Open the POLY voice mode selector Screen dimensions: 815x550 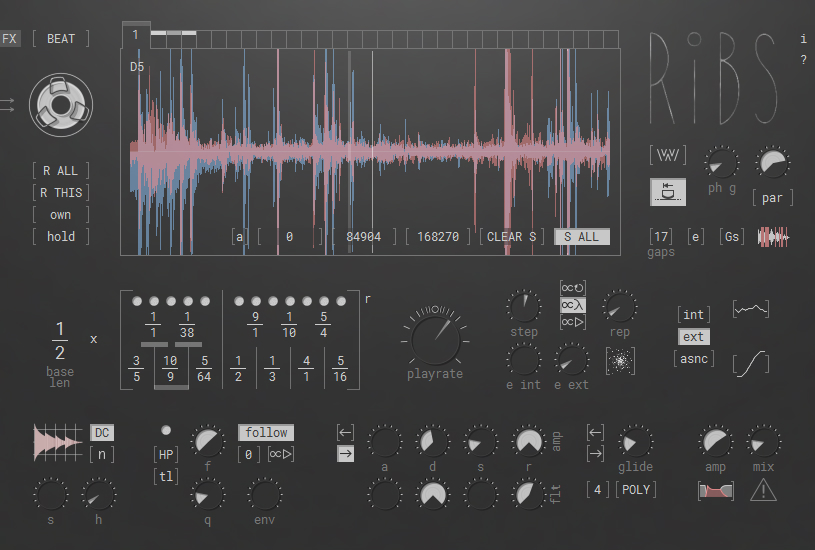(x=636, y=490)
